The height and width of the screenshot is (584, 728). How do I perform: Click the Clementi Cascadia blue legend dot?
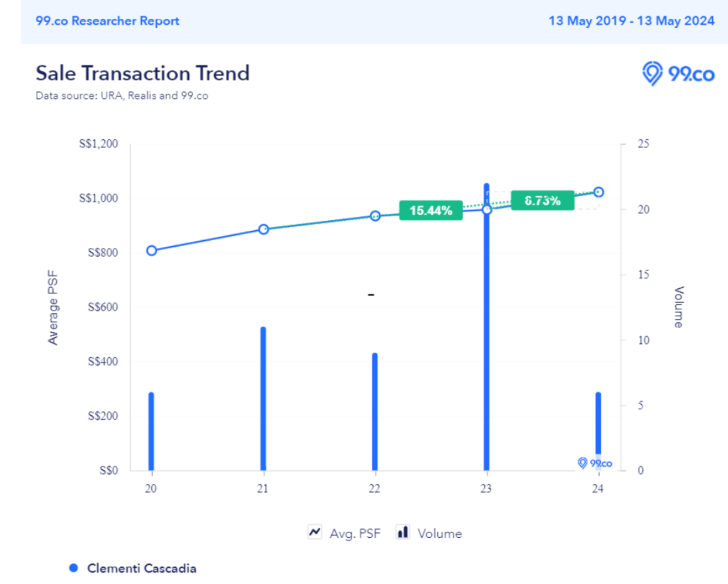coord(73,568)
